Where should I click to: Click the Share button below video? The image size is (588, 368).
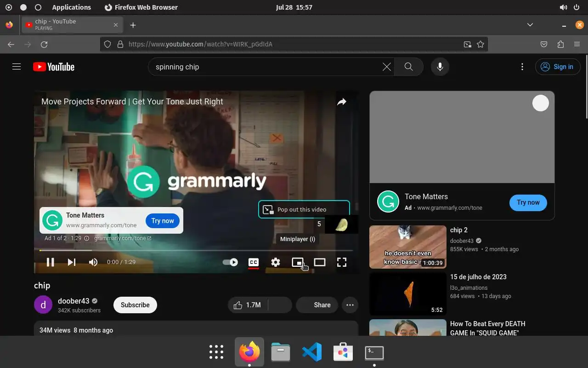point(317,305)
